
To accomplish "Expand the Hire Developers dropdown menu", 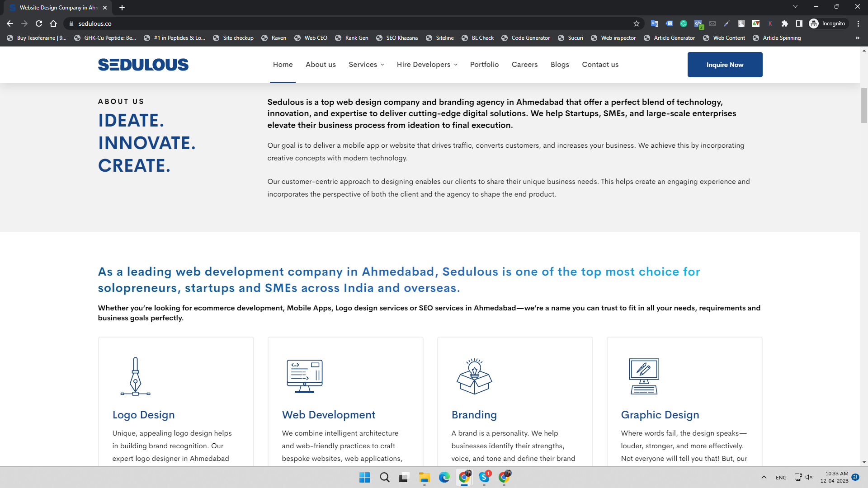I will click(427, 65).
